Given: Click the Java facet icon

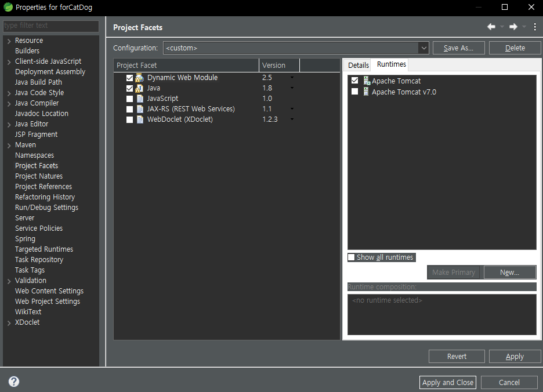Looking at the screenshot, I should click(139, 88).
